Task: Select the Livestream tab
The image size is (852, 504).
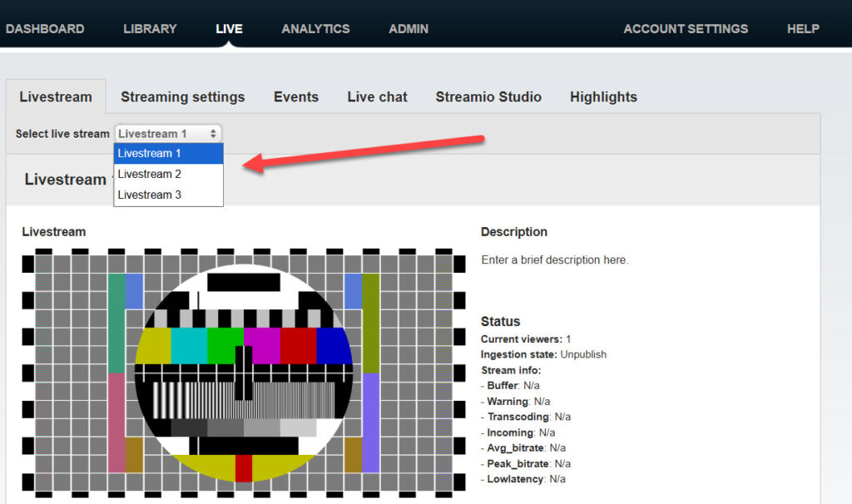Action: coord(55,97)
